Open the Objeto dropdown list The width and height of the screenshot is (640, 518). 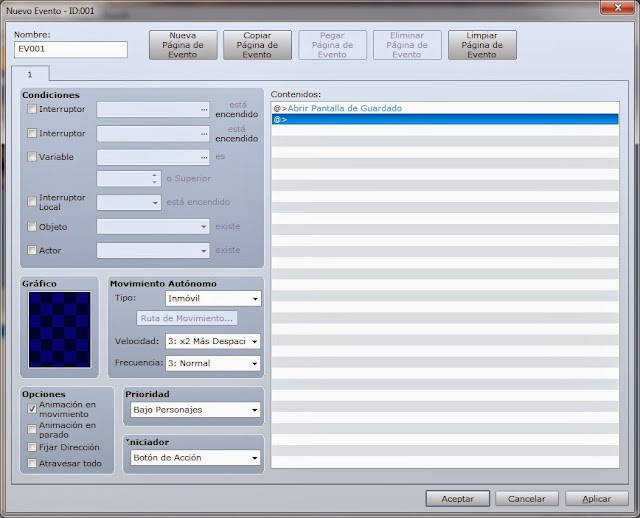click(153, 227)
